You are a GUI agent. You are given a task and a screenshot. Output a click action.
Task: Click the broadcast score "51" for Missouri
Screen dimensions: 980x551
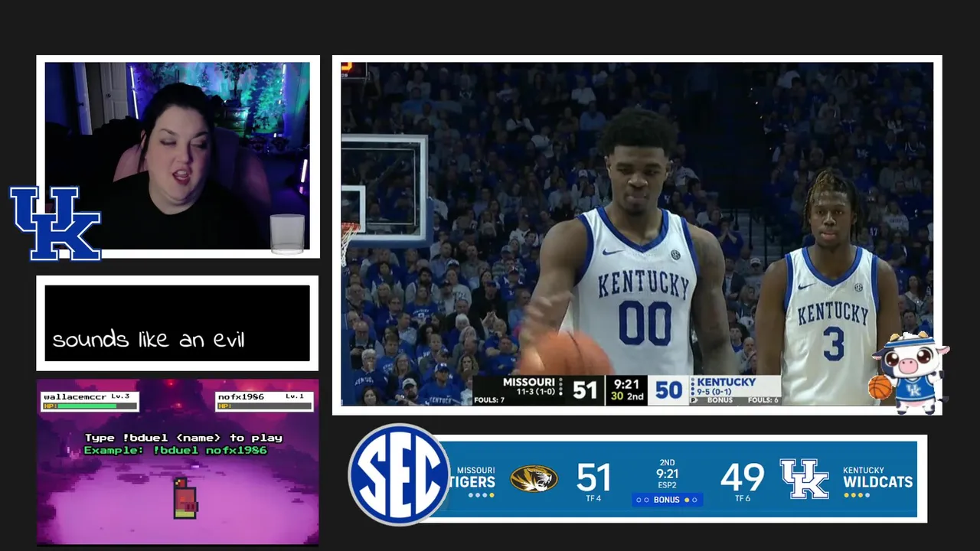coord(584,390)
